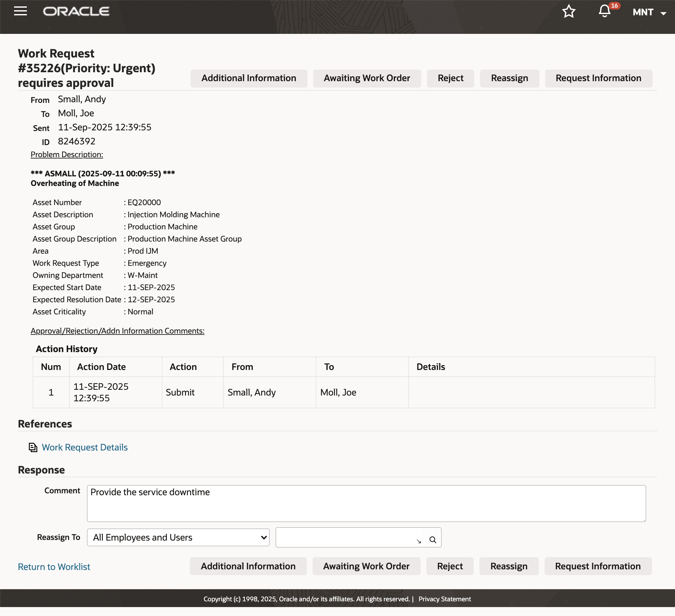Select the Problem Description link
Screen dimensions: 675x616
(66, 154)
